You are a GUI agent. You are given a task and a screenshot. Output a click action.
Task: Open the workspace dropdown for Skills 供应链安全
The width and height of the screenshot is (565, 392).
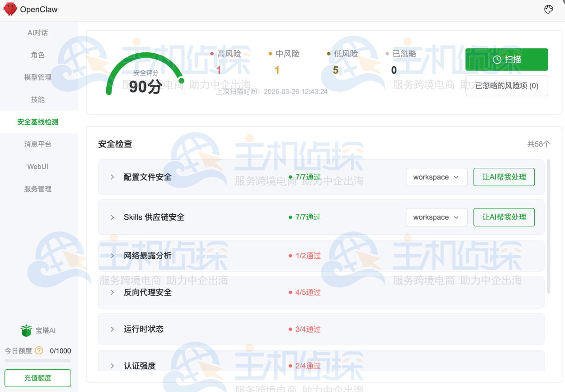(x=436, y=217)
